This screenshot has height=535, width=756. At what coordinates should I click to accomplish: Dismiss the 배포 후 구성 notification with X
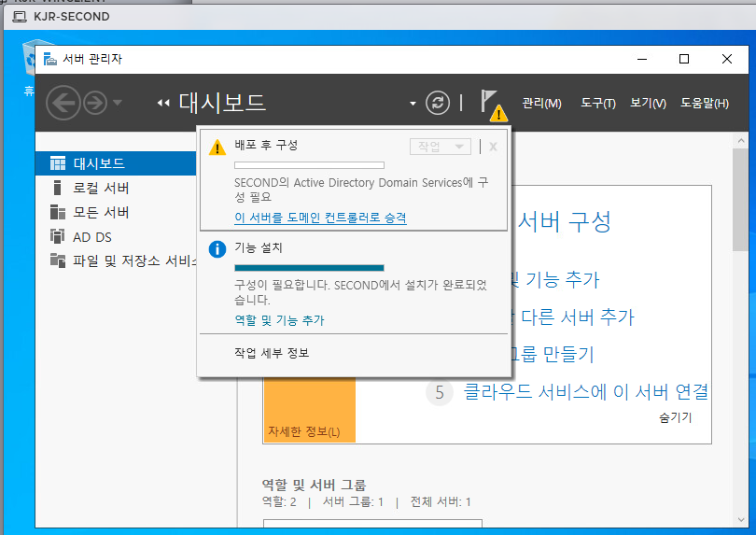tap(493, 147)
